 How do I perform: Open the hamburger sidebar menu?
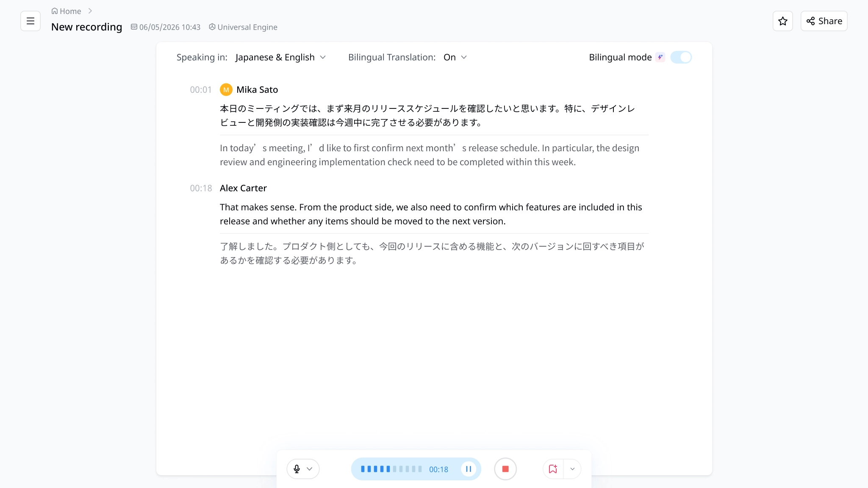31,21
